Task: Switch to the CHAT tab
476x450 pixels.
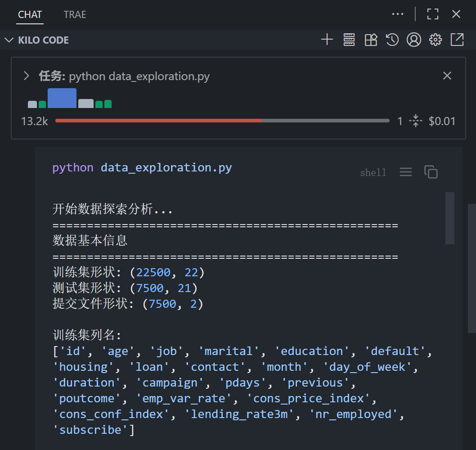Action: point(30,14)
